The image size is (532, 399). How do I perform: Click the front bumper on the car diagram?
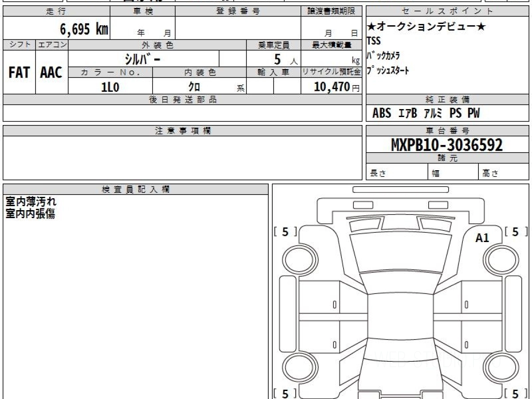(400, 210)
